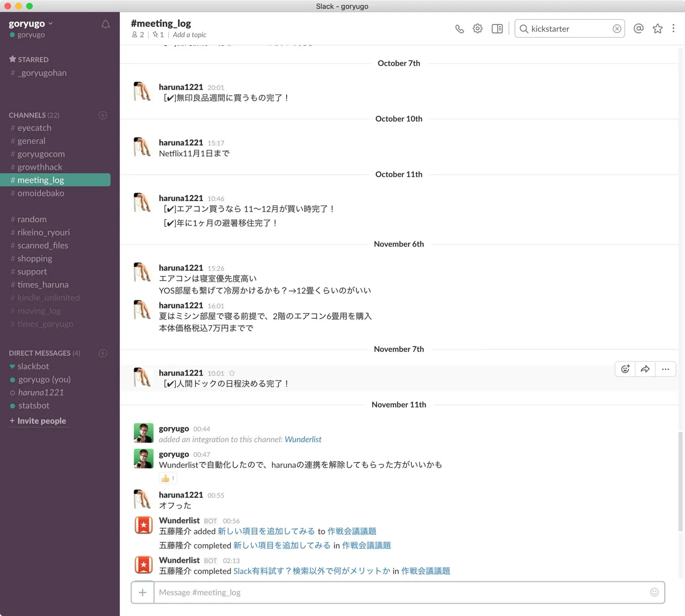Switch to #shopping channel
The height and width of the screenshot is (616, 685).
(x=32, y=258)
